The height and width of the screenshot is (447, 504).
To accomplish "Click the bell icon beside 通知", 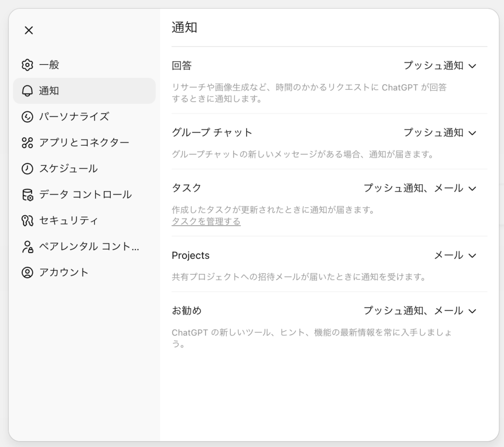I will point(27,91).
